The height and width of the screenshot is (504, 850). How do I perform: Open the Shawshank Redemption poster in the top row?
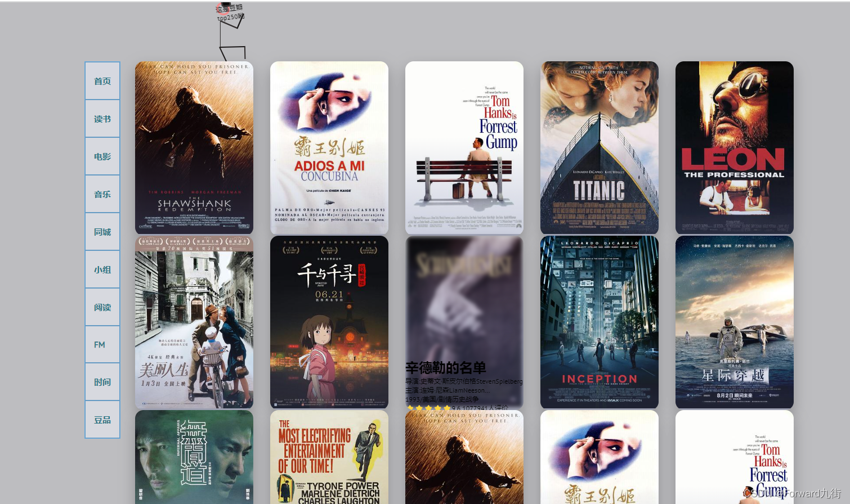[194, 147]
